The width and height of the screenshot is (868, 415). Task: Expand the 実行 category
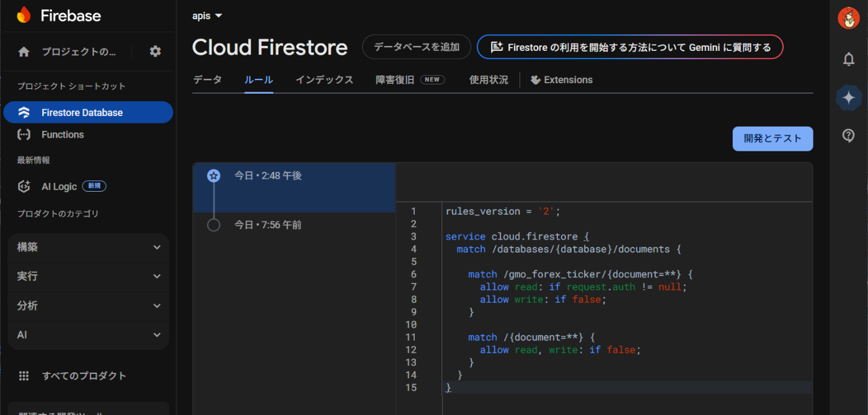coord(89,277)
